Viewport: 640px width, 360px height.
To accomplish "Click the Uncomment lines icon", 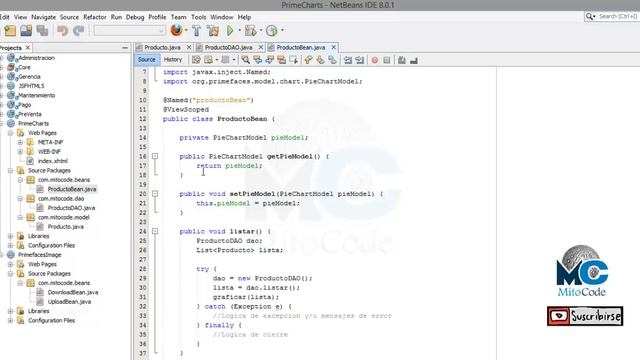I will [414, 60].
